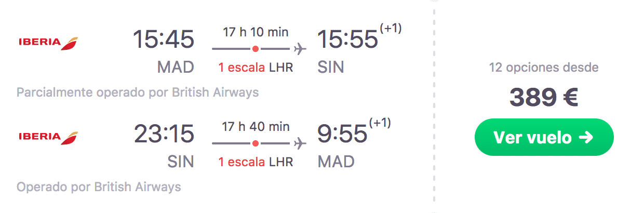This screenshot has width=644, height=213.
Task: Click the Operado por British Airways note
Action: point(99,187)
